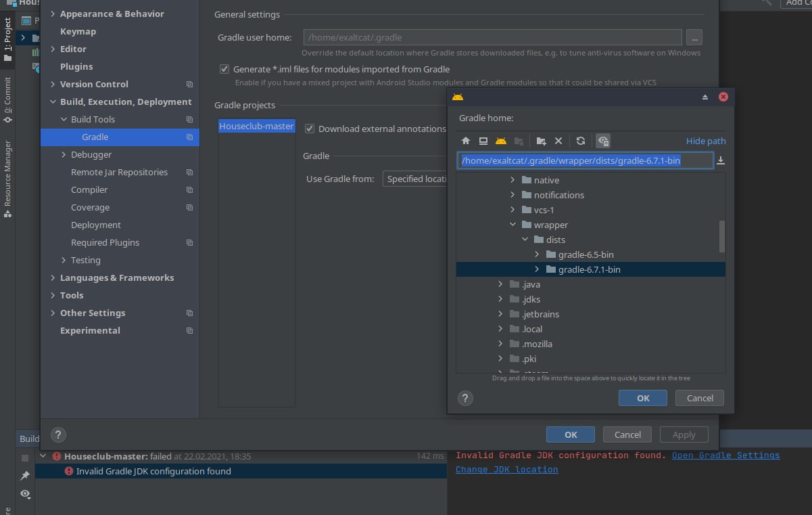Image resolution: width=812 pixels, height=515 pixels.
Task: Toggle Download external annotations checkbox
Action: point(310,129)
